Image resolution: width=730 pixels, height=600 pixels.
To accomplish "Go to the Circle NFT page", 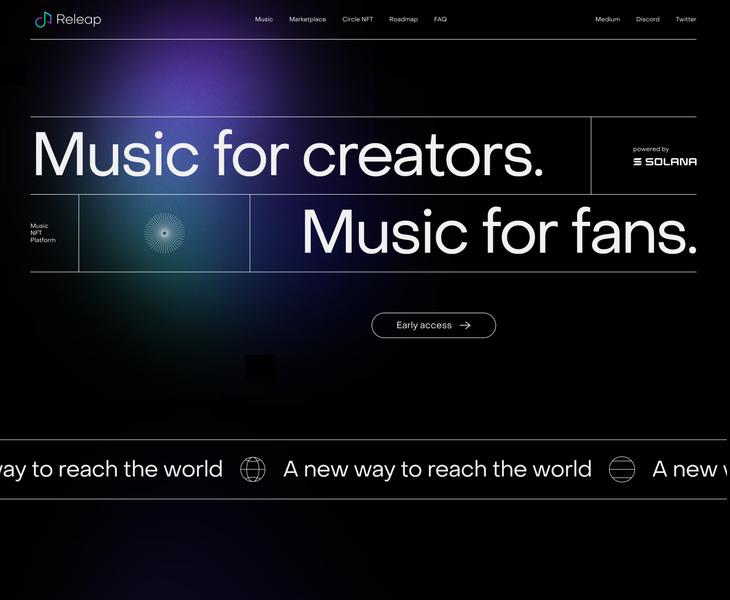I will click(x=358, y=19).
